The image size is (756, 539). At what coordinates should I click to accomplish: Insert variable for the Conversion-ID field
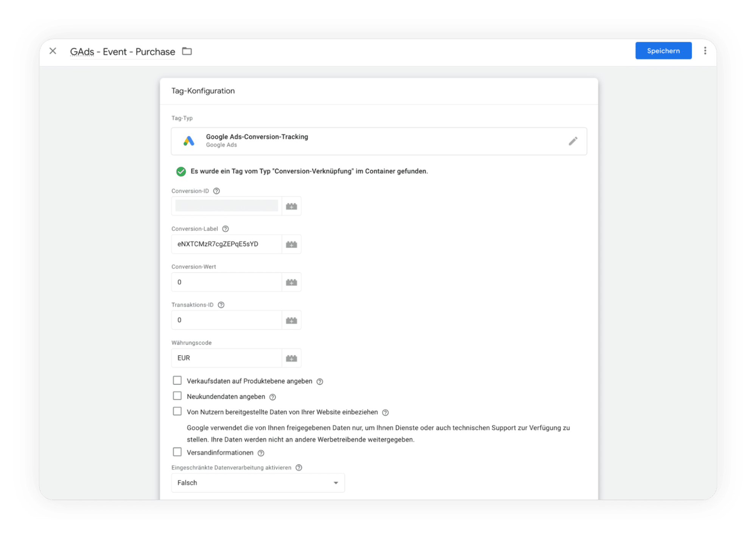pyautogui.click(x=291, y=206)
